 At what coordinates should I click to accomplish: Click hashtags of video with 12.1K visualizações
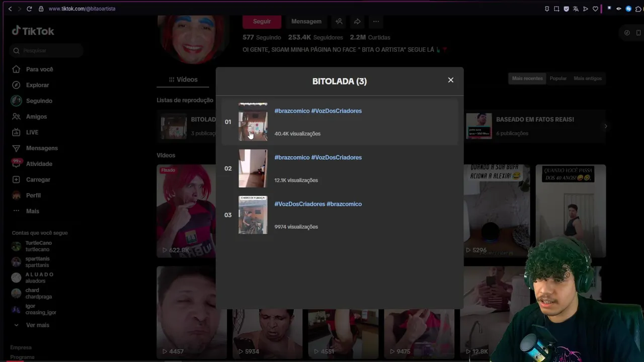tap(318, 157)
